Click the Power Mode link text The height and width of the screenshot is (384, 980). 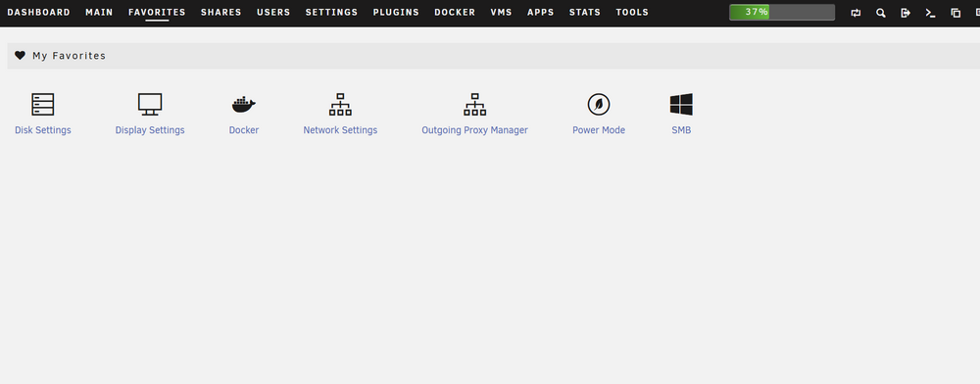599,130
